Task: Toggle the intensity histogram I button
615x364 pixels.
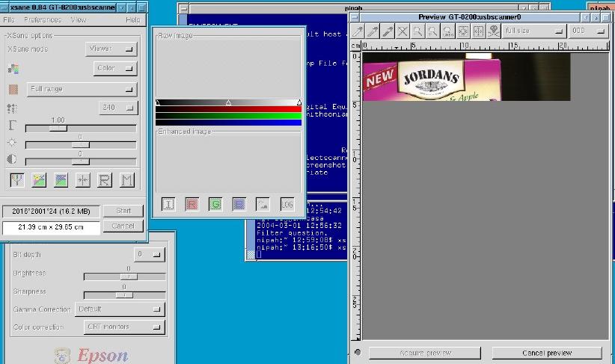Action: pos(168,204)
